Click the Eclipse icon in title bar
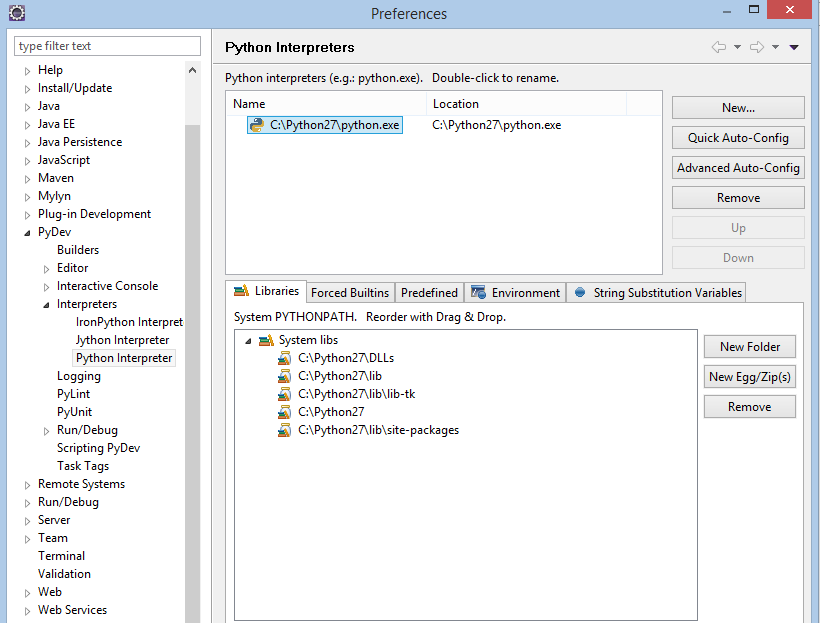Image resolution: width=820 pixels, height=623 pixels. click(16, 13)
